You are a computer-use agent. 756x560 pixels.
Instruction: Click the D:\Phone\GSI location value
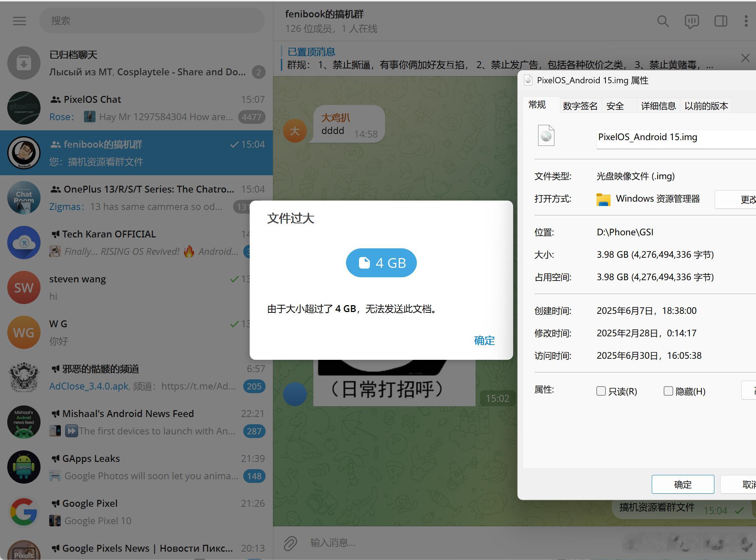(625, 232)
